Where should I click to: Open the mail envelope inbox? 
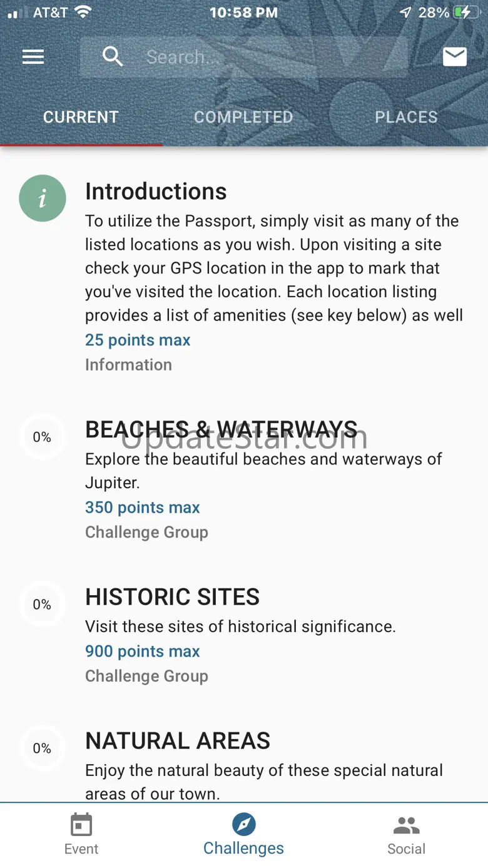(455, 57)
